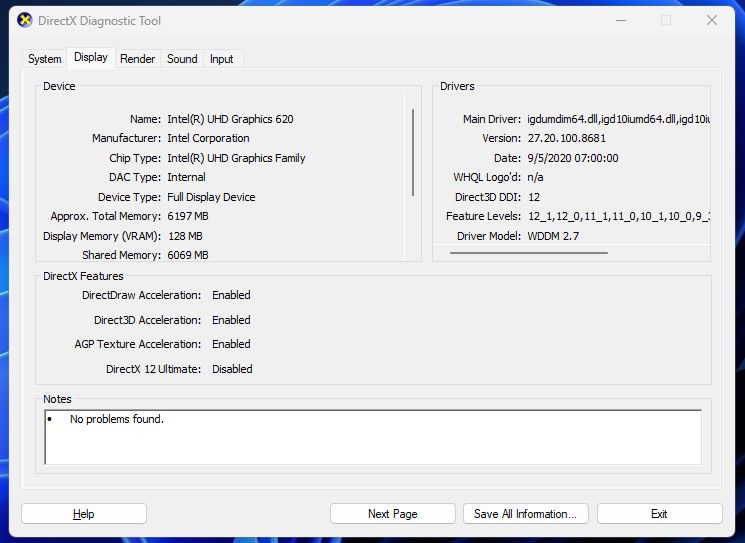Screen dimensions: 745x543
Task: Click the Device Type label
Action: (129, 197)
